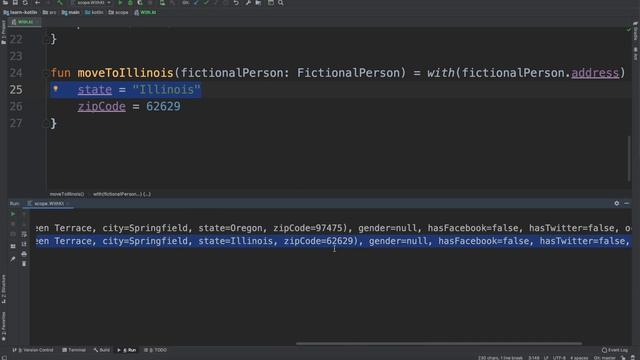Select moveToIllinois() in the editor breadcrumb
Viewport: 640px width, 360px height.
pos(67,194)
